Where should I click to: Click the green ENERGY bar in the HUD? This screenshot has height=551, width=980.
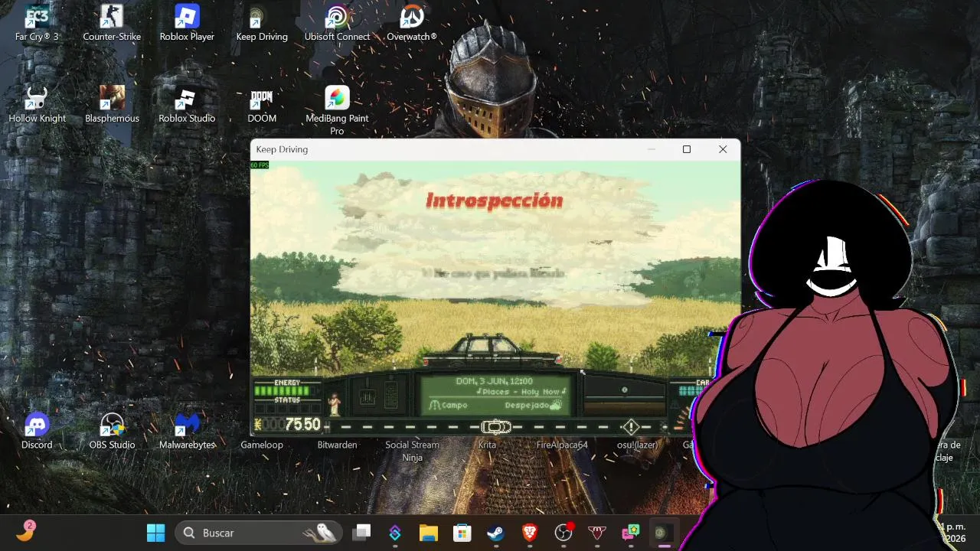click(282, 390)
